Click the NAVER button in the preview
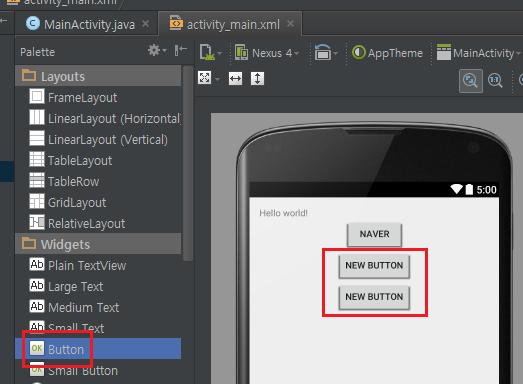This screenshot has width=523, height=384. pos(374,235)
